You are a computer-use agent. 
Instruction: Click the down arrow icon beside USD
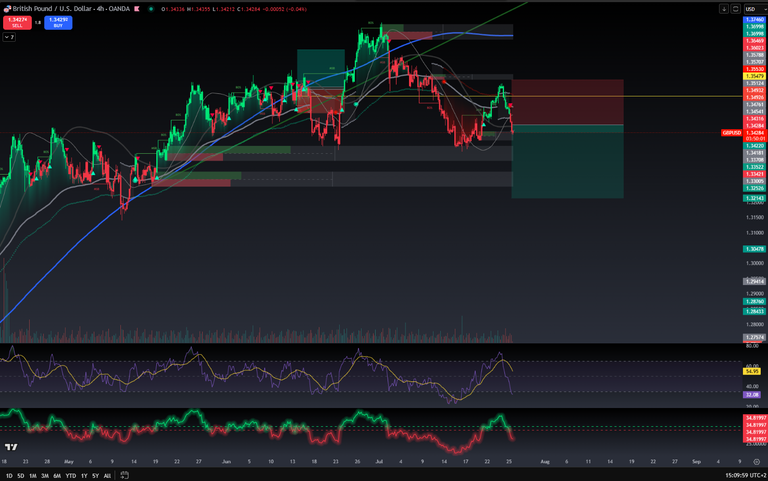point(723,8)
